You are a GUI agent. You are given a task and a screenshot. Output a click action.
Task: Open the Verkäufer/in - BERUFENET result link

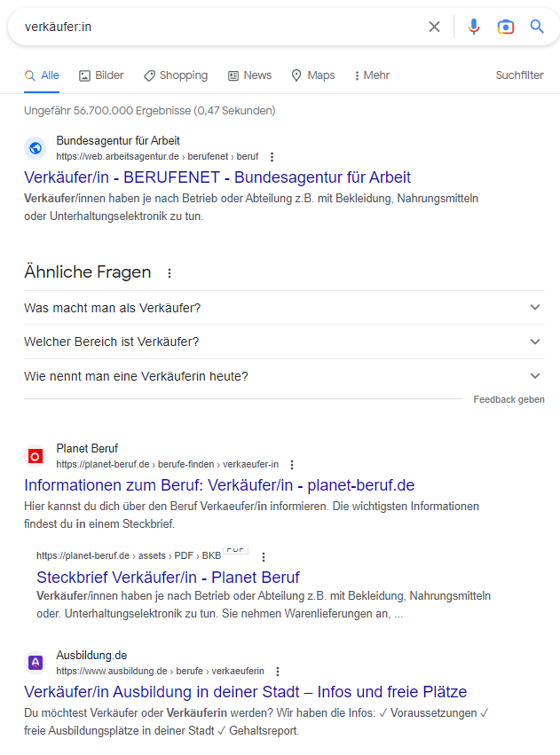coord(217,177)
